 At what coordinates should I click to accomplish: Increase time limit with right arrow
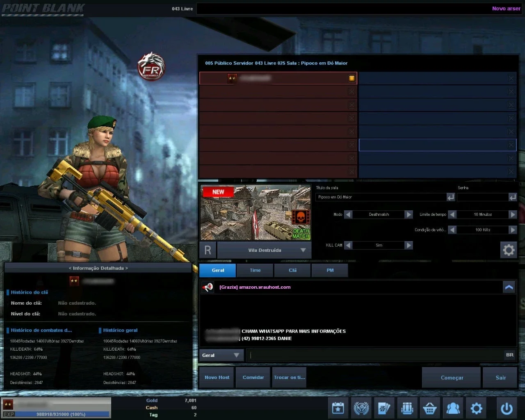[513, 215]
